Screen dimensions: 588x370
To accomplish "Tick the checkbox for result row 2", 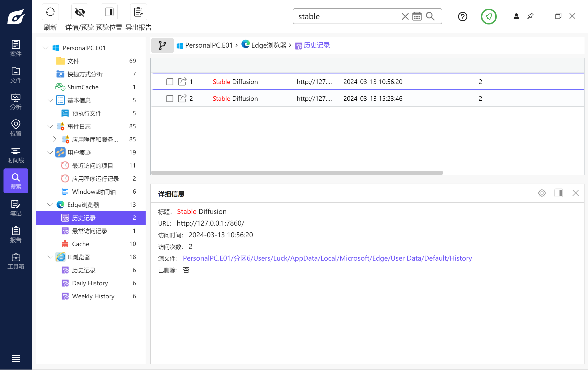I will coord(170,99).
